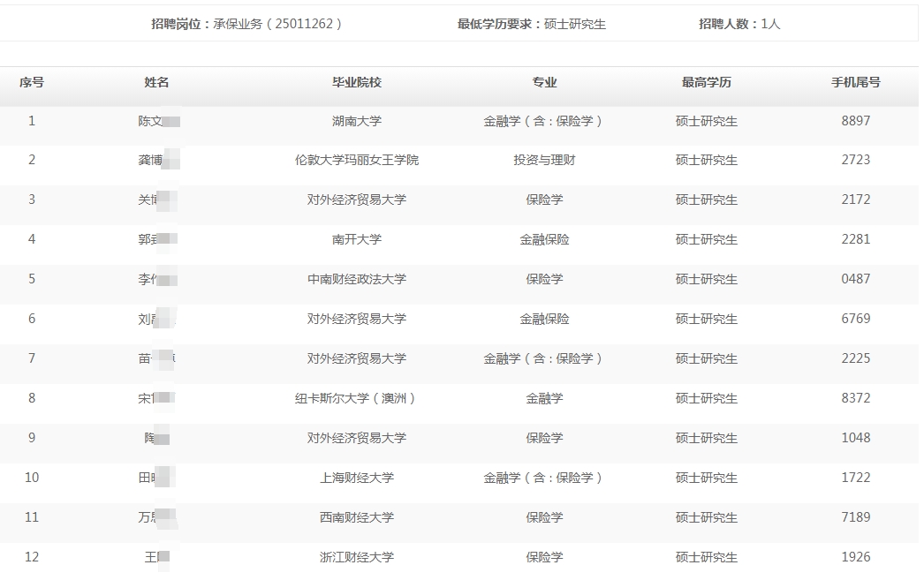Click the 最低学历要求 value 硕士研究生 at top
This screenshot has height=580, width=924.
coord(575,24)
